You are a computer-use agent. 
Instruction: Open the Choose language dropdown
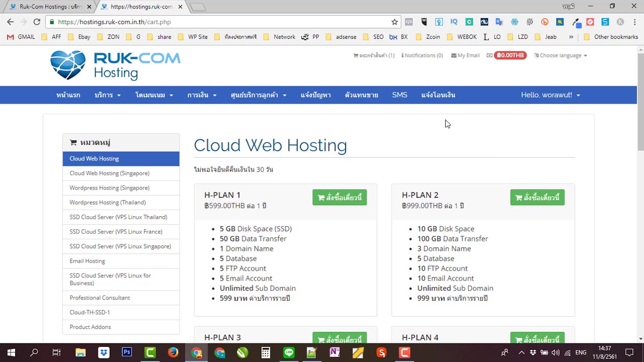[560, 55]
